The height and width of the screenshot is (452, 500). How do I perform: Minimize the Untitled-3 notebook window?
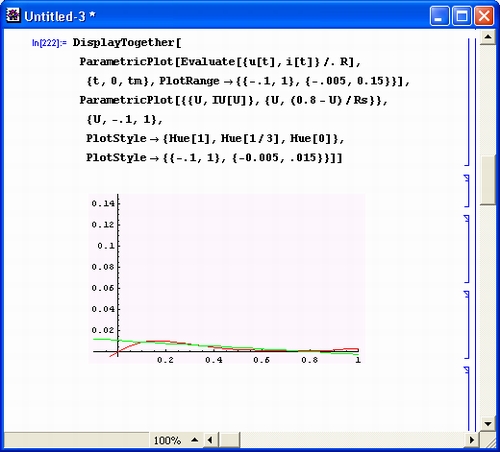(439, 16)
